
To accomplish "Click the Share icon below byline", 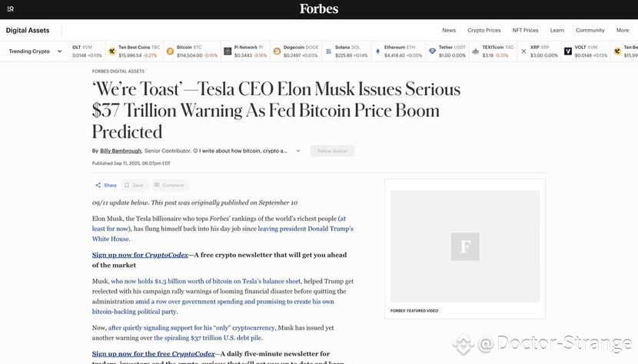I will 98,185.
